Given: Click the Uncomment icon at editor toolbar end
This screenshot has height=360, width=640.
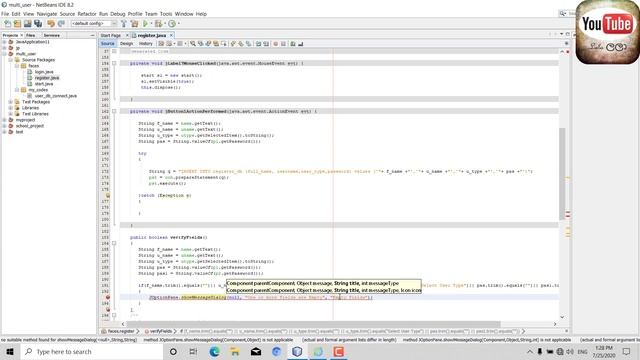Looking at the screenshot, I should [301, 44].
